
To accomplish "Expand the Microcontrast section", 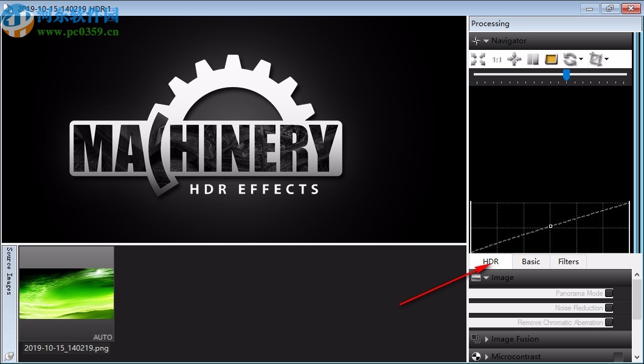I will click(x=486, y=356).
